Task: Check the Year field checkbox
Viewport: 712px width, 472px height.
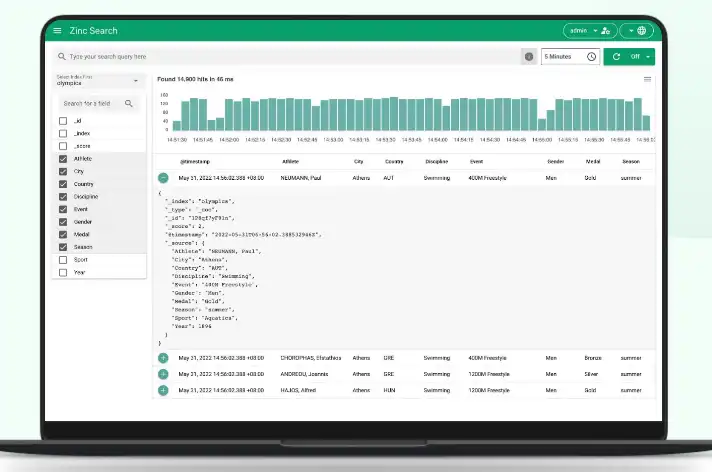Action: [63, 273]
